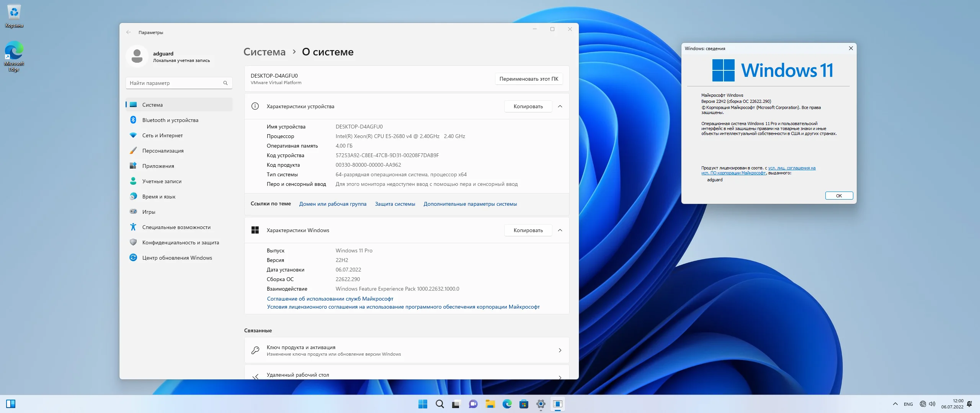The height and width of the screenshot is (413, 980).
Task: Click Переименовать этот ПК button
Action: pyautogui.click(x=528, y=79)
